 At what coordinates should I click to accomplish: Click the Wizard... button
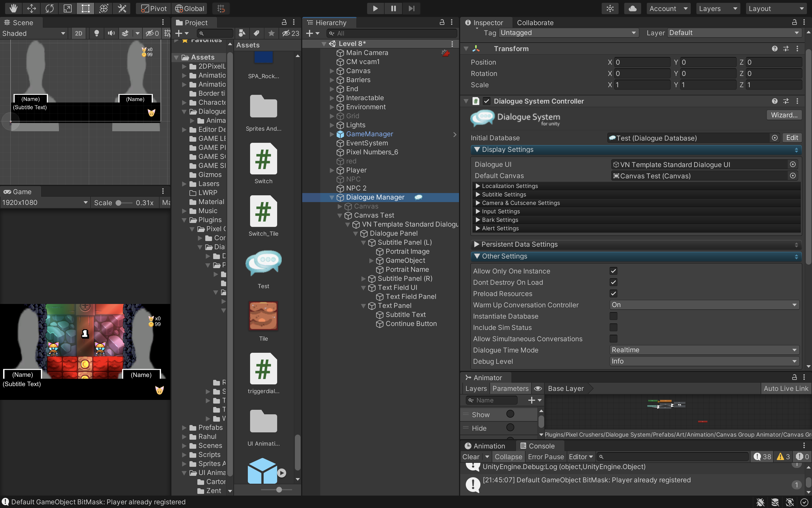[x=784, y=115]
